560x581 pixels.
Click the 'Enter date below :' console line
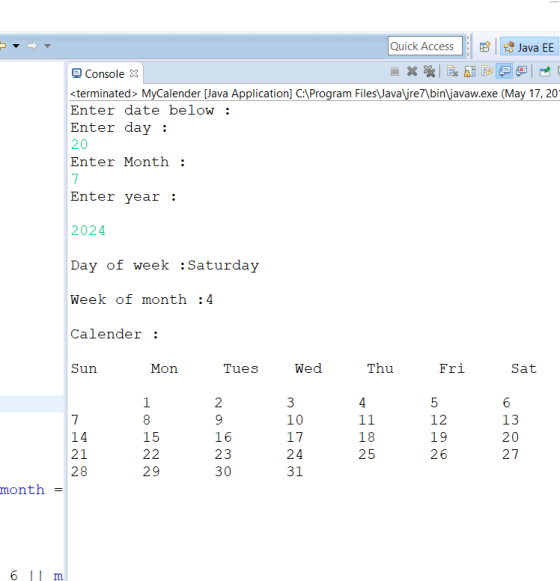[150, 110]
